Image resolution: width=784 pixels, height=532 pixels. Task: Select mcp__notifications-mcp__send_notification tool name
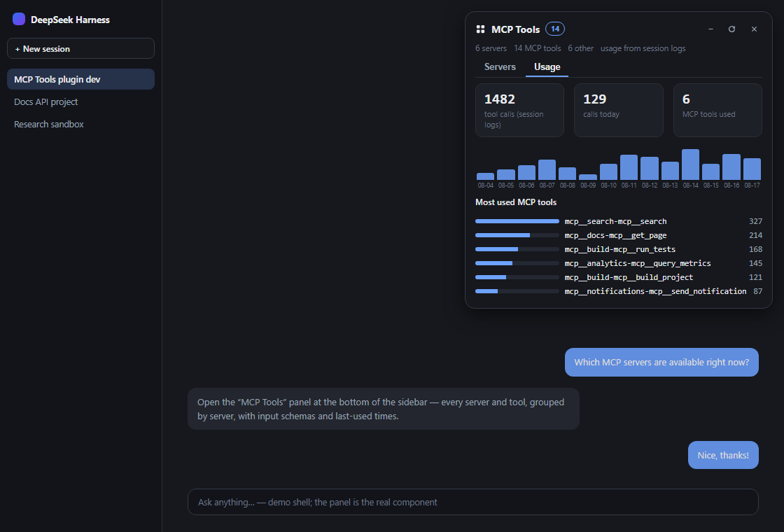point(655,291)
